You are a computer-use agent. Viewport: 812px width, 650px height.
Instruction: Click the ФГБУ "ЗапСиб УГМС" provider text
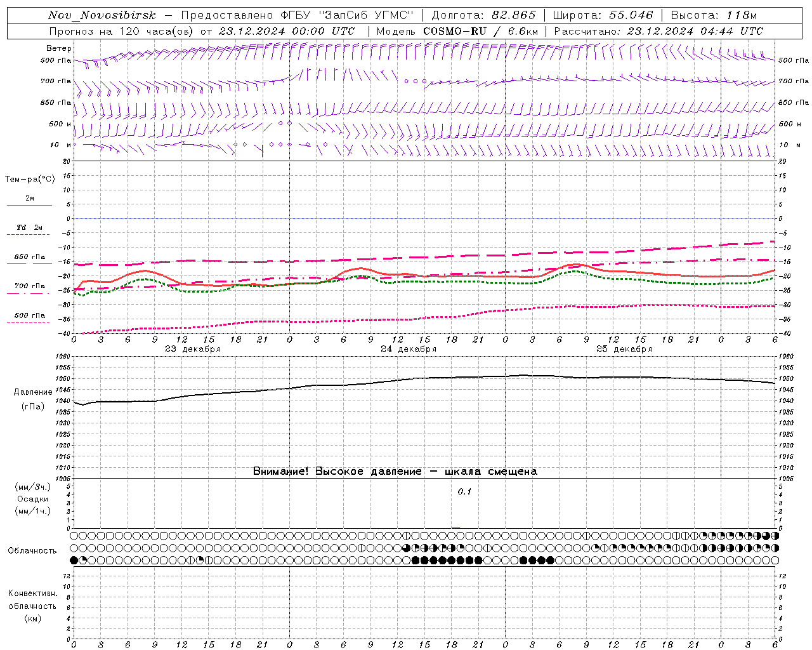click(346, 15)
